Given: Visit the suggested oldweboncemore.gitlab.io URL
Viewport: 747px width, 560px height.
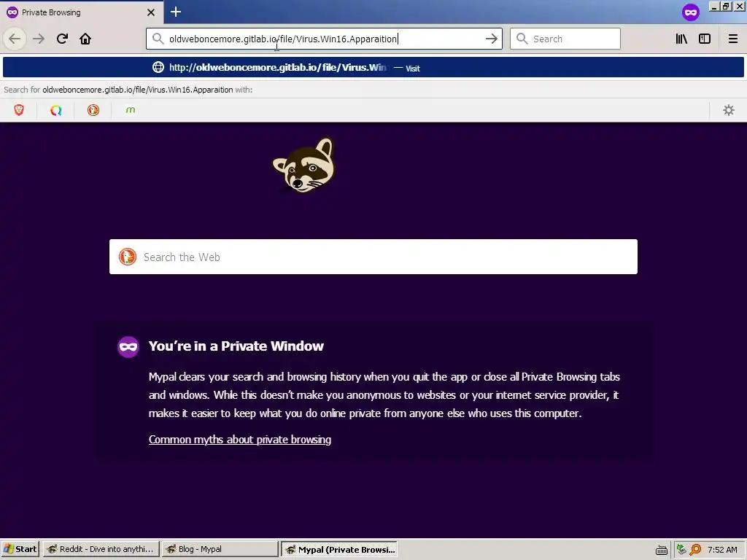Looking at the screenshot, I should [373, 68].
